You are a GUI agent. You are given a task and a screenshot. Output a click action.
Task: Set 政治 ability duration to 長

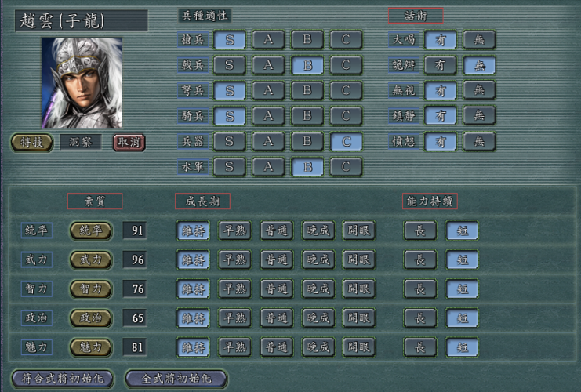[419, 318]
